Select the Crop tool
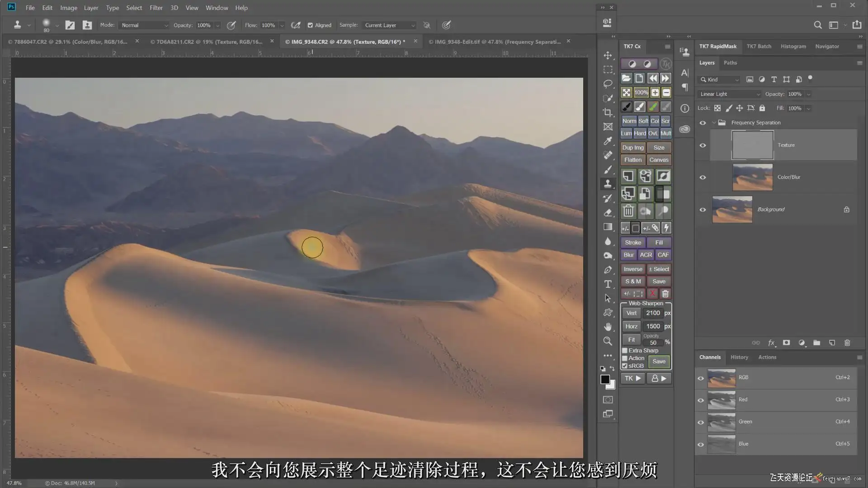This screenshot has height=488, width=868. [x=608, y=113]
